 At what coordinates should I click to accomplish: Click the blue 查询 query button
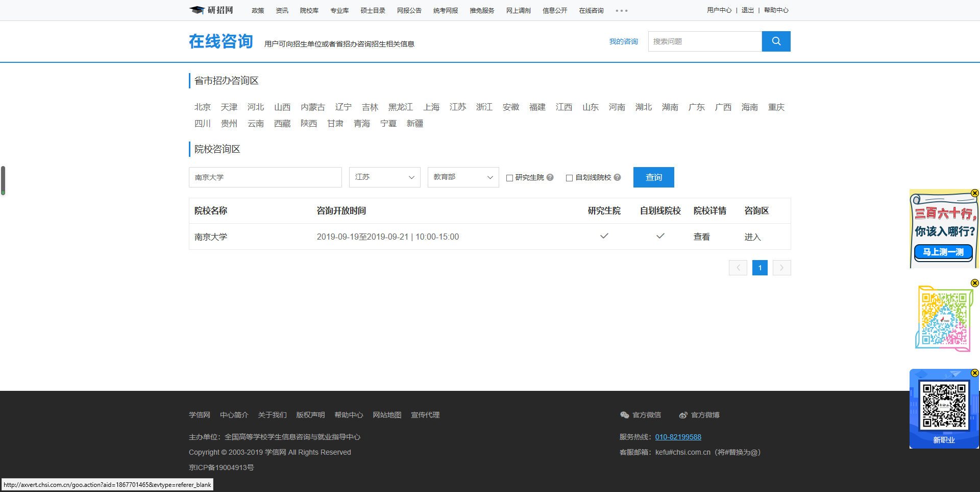[x=653, y=177]
